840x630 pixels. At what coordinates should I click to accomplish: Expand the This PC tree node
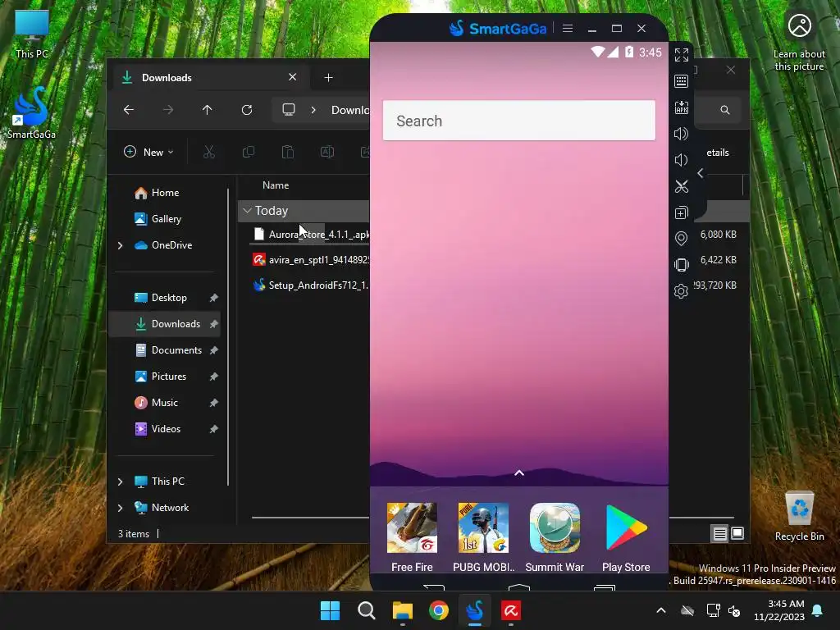pos(120,482)
